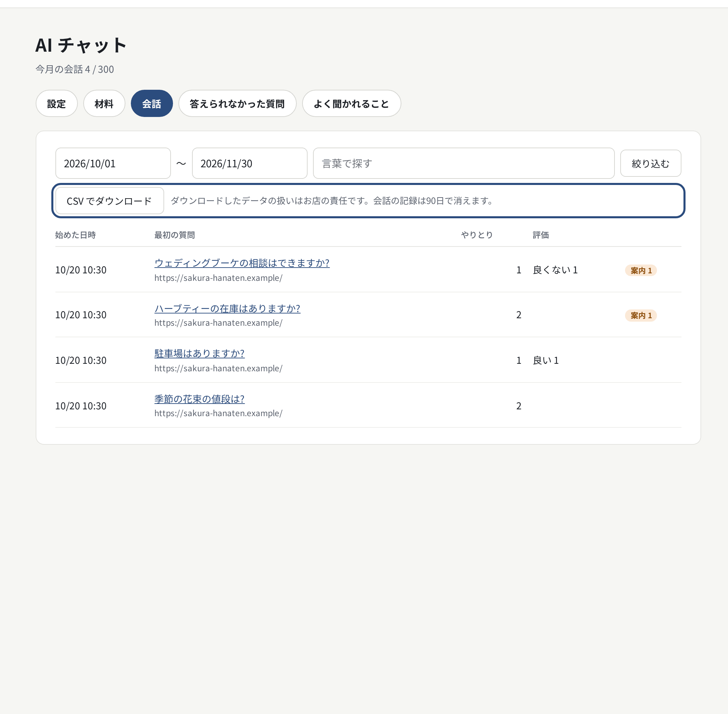Click the URL under 季節の花束の値段は?
728x714 pixels.
tap(219, 413)
